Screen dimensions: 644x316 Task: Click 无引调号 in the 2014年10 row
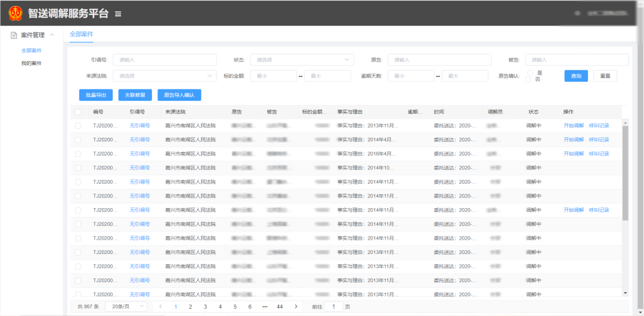(140, 168)
